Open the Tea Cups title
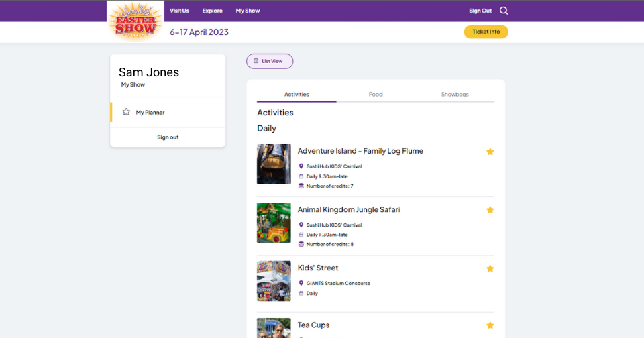Image resolution: width=644 pixels, height=338 pixels. [x=313, y=325]
